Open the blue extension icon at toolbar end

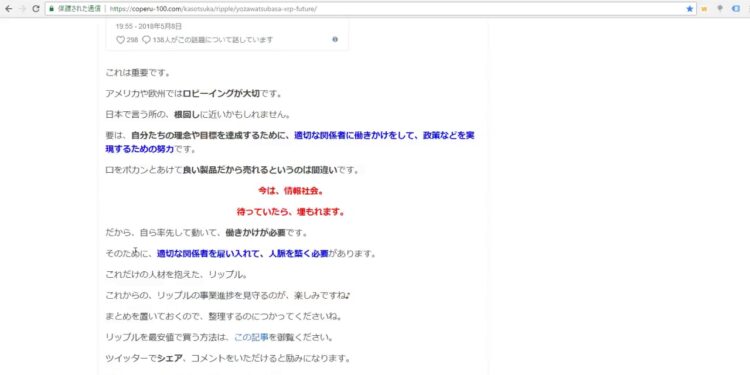pos(736,9)
